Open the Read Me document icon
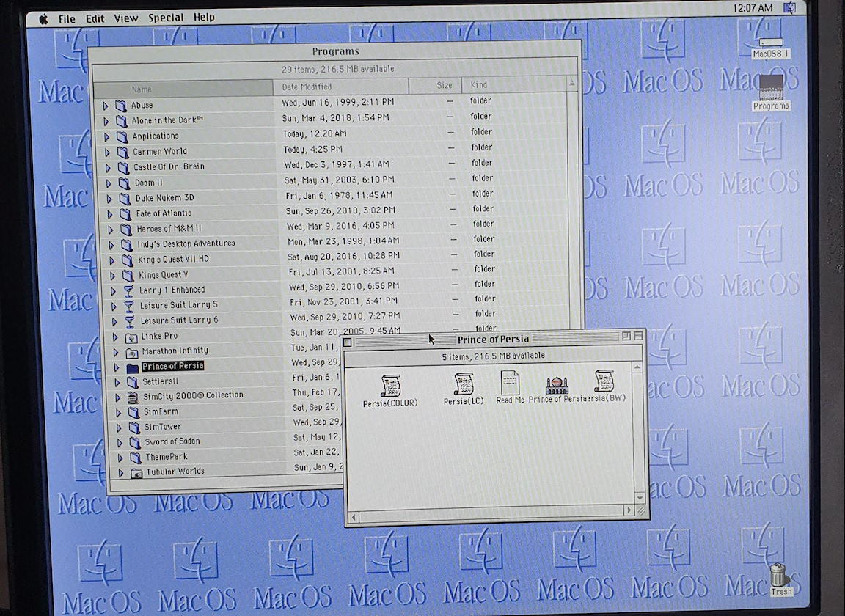Viewport: 845px width, 616px height. click(x=510, y=384)
